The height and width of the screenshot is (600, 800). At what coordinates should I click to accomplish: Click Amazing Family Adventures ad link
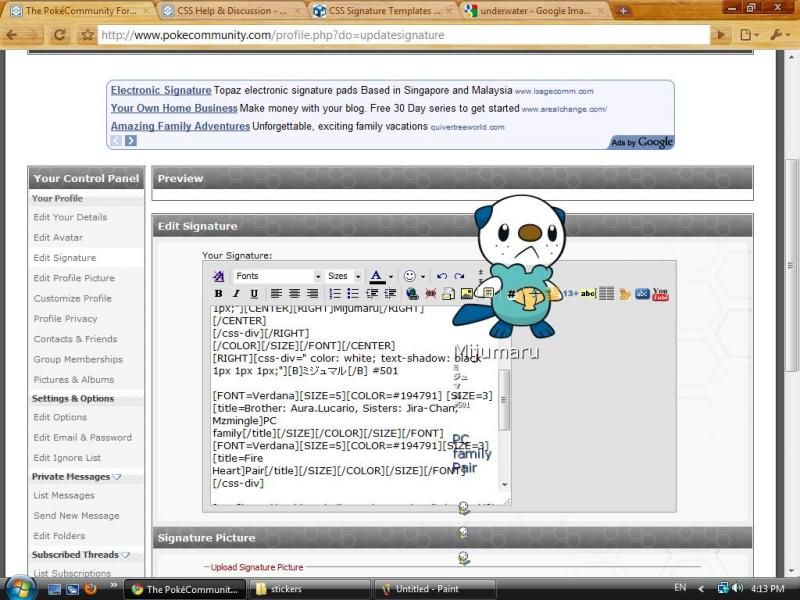click(180, 126)
